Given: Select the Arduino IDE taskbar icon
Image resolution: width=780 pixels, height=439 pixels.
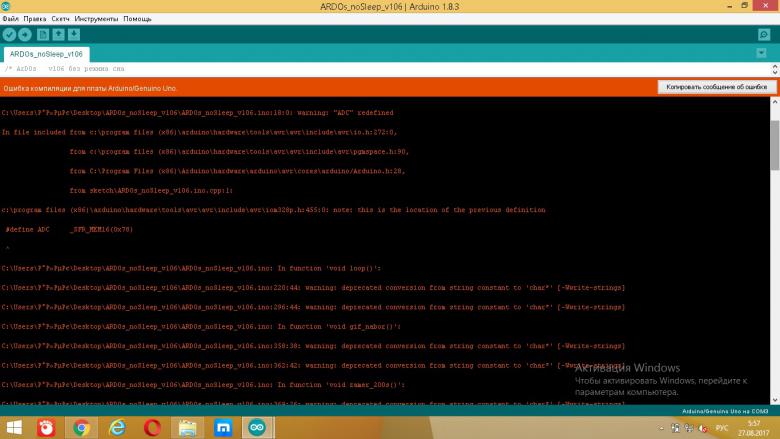Looking at the screenshot, I should click(x=257, y=428).
